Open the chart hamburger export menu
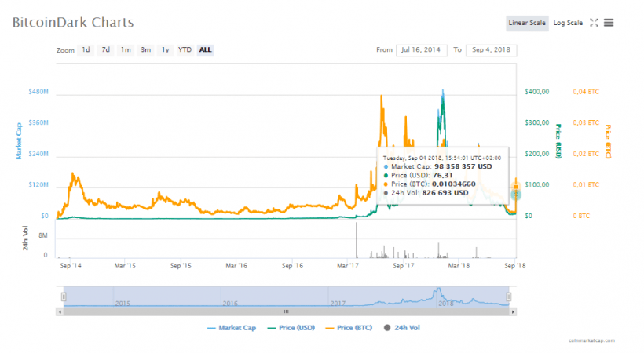Viewport: 644px width, 353px height. point(609,23)
